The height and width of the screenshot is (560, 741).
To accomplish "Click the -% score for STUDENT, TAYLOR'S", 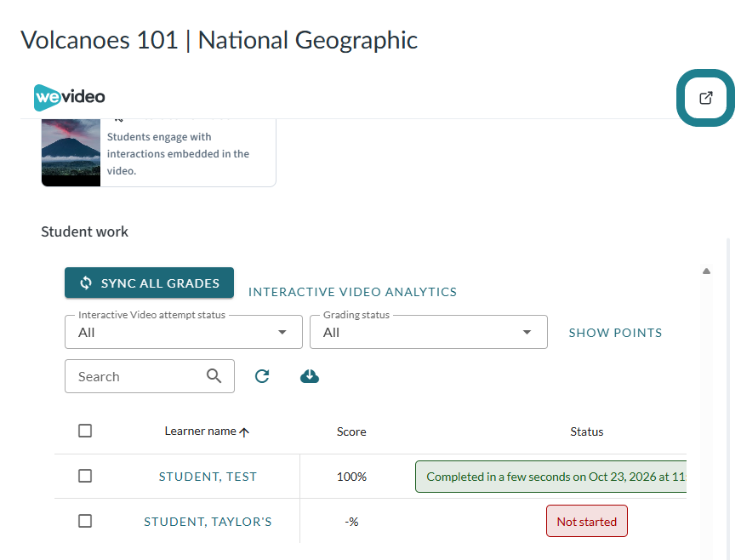I will pos(351,522).
